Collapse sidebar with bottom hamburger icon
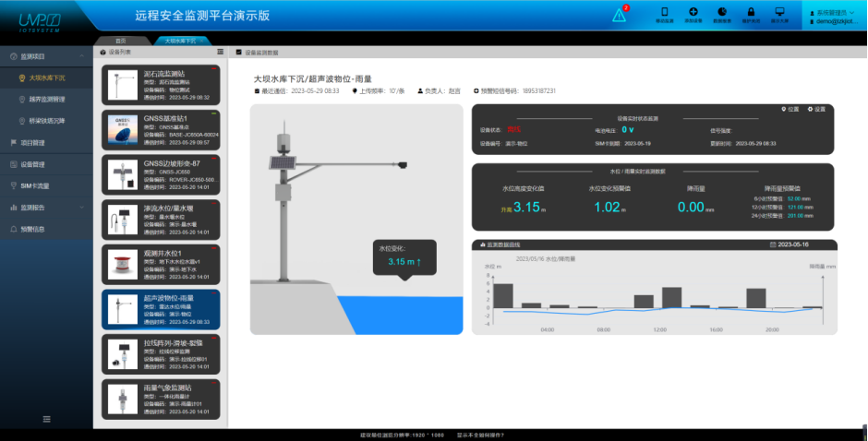This screenshot has height=441, width=868. 46,419
